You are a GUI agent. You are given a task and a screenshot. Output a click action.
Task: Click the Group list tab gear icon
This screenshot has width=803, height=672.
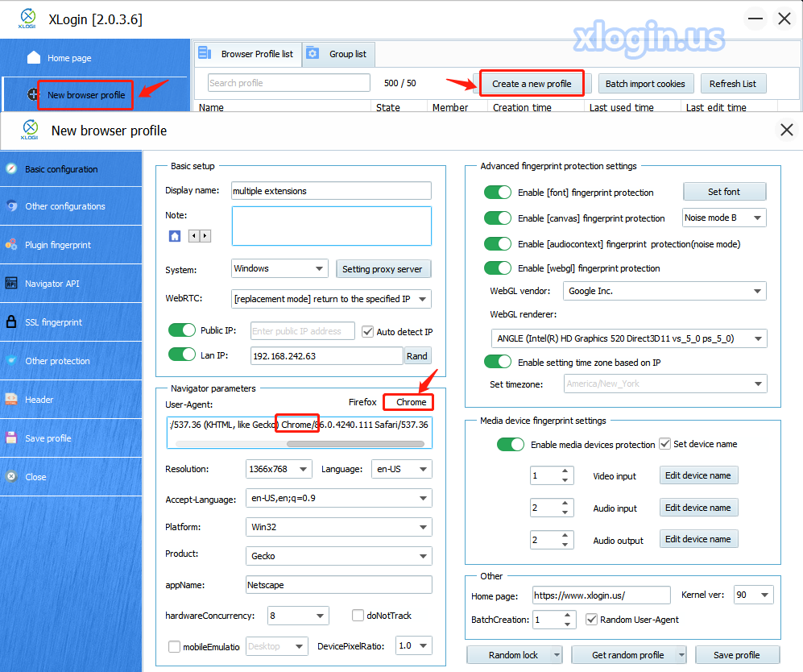tap(313, 52)
